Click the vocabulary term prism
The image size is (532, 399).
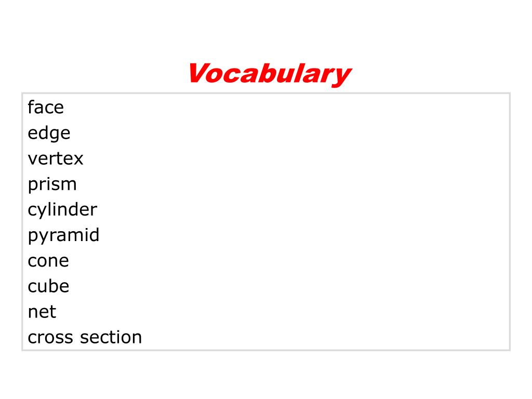(x=52, y=185)
